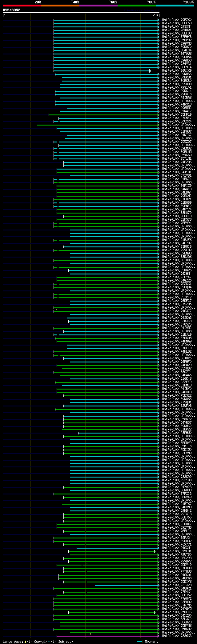197x644 pixels.
Task: Select the UniRef100_Q5AG72 label
Action: pos(177,419)
